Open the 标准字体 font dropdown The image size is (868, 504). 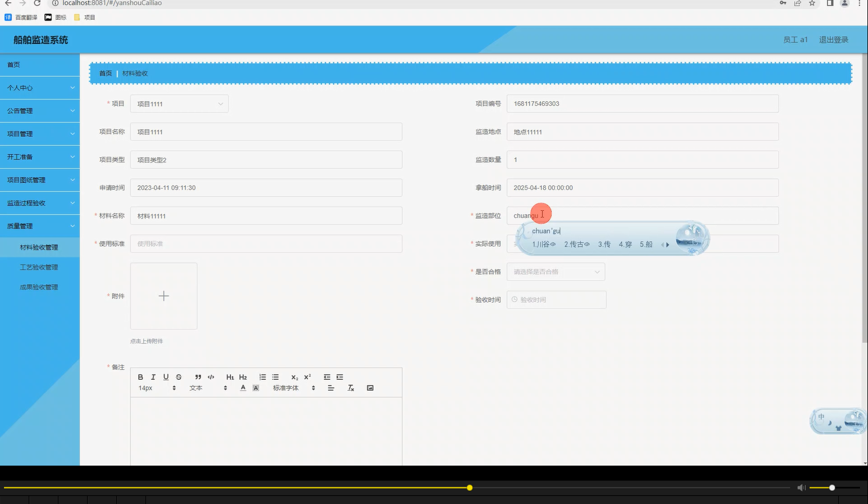point(294,388)
